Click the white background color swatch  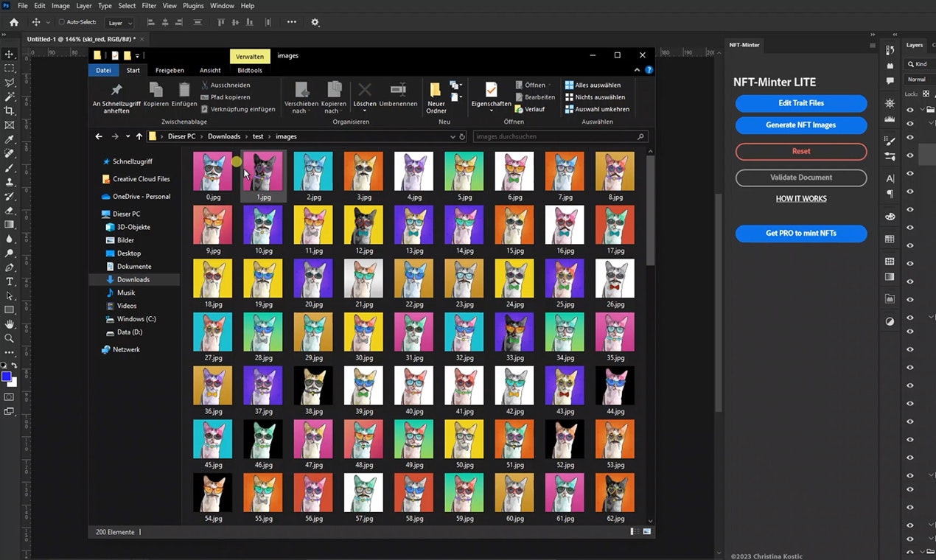click(13, 383)
